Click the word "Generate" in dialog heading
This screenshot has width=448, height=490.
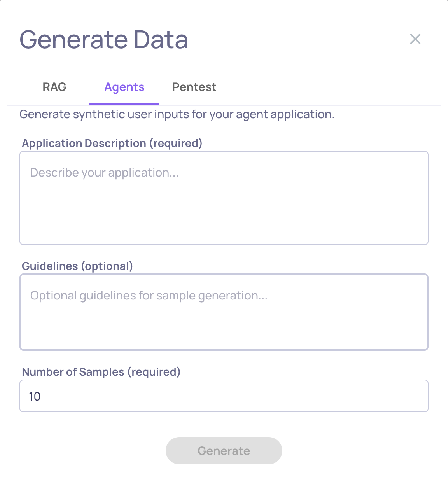[74, 40]
